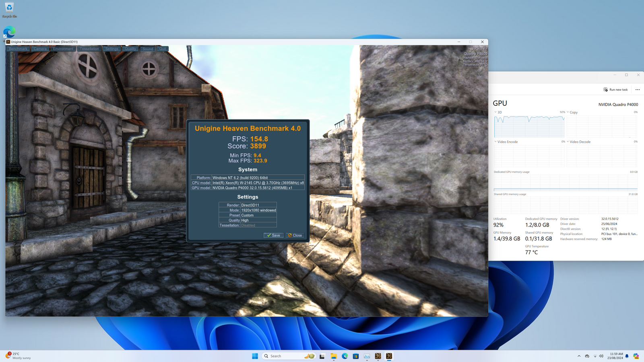Click the Quality High cell
Viewport: 644px width, 362px height.
point(258,220)
